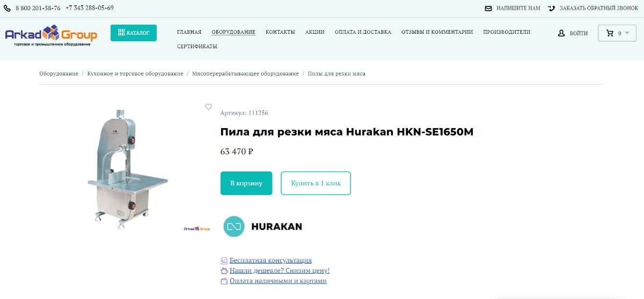Go to Оборудование breadcrumb
Viewport: 644px width, 299px height.
point(58,73)
